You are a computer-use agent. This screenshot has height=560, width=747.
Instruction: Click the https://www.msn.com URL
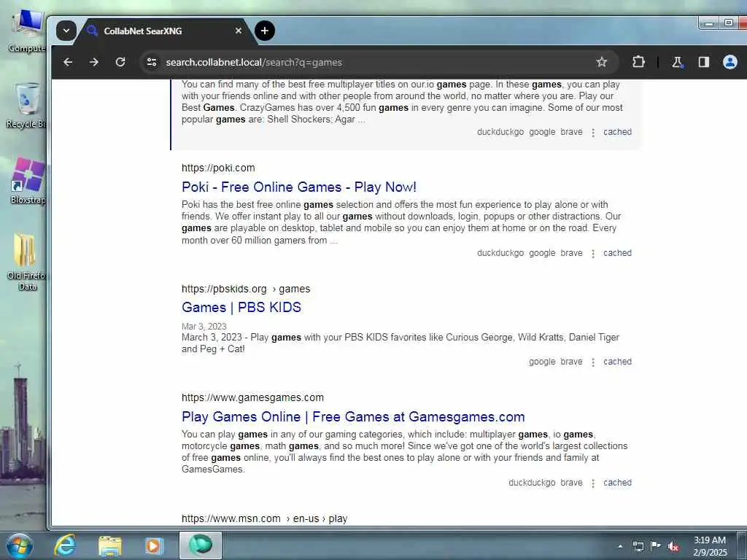click(231, 518)
